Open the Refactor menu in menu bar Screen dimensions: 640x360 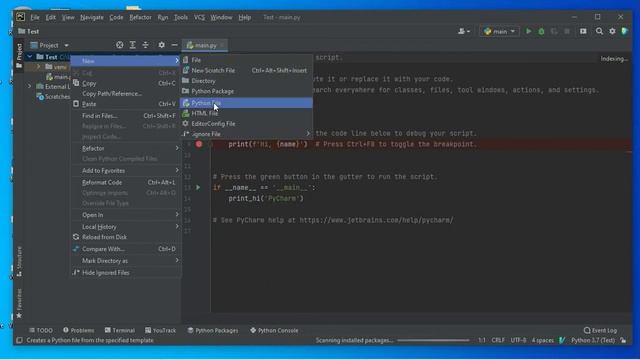tap(140, 17)
